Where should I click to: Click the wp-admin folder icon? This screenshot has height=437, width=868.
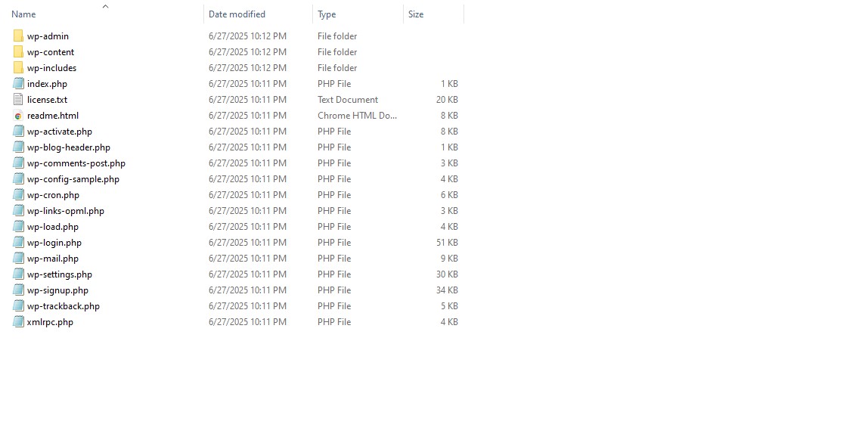coord(18,36)
